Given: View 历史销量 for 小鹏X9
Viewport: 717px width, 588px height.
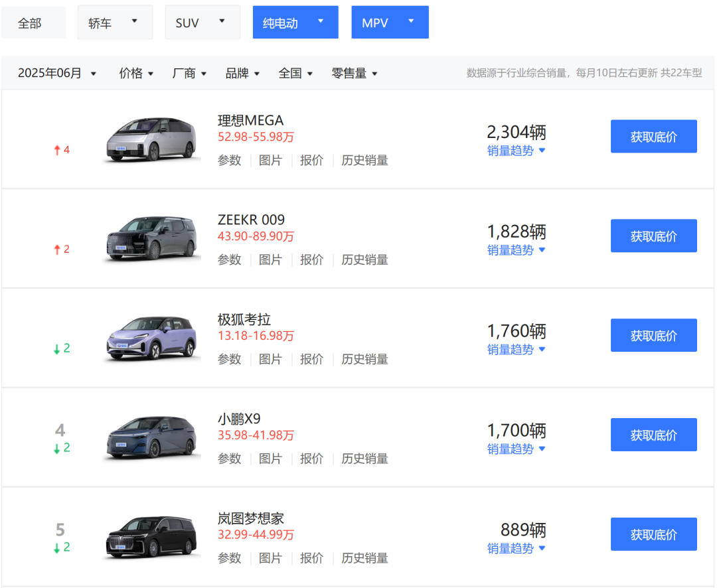Looking at the screenshot, I should click(365, 459).
